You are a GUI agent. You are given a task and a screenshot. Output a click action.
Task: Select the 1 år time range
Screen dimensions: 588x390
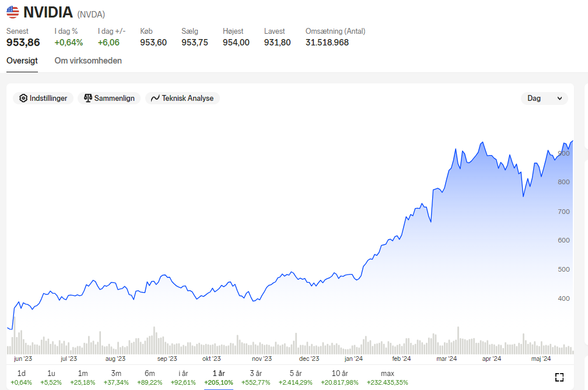(219, 378)
